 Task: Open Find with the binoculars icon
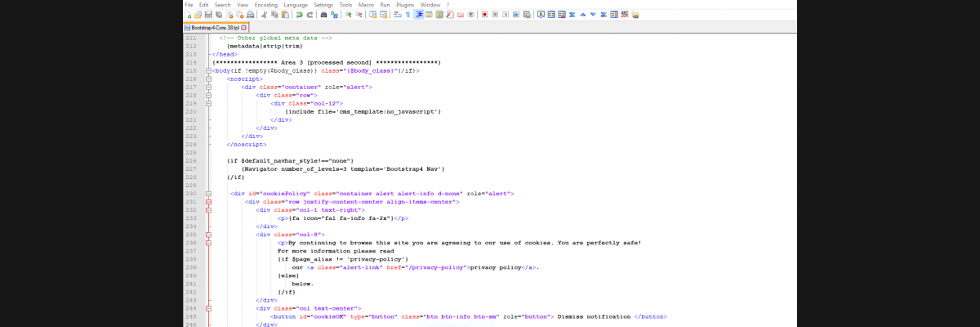324,15
